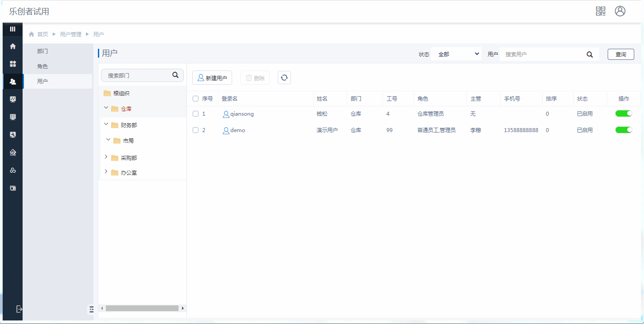Viewport: 644px width, 324px height.
Task: Open the 状态 status dropdown
Action: click(456, 54)
